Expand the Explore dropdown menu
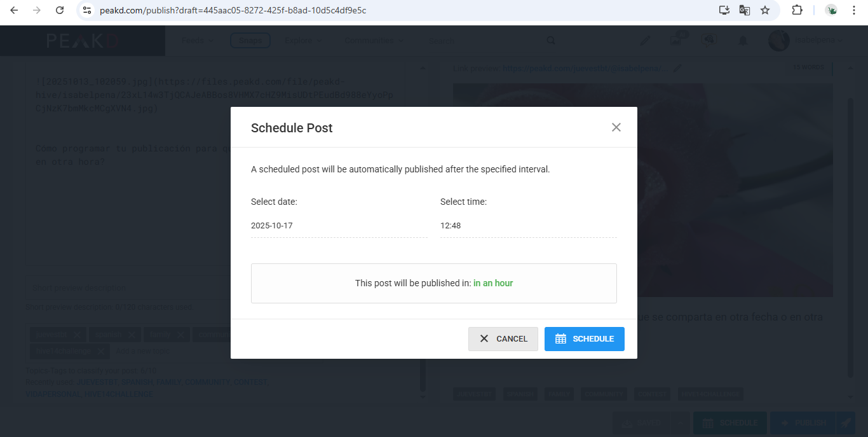 click(302, 41)
